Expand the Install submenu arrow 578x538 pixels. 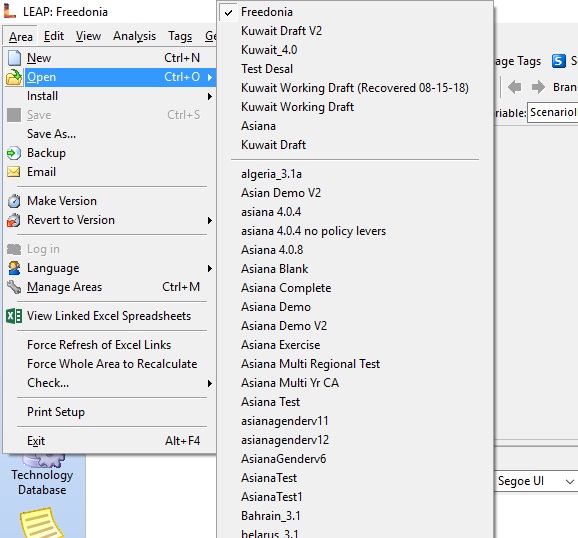(209, 97)
